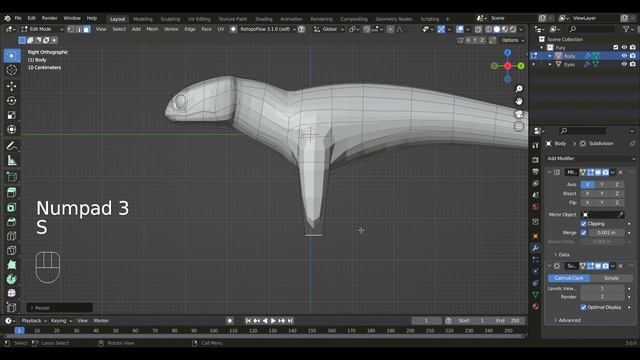This screenshot has width=640, height=360.
Task: Uncheck Optimal Display checkbox
Action: click(584, 307)
